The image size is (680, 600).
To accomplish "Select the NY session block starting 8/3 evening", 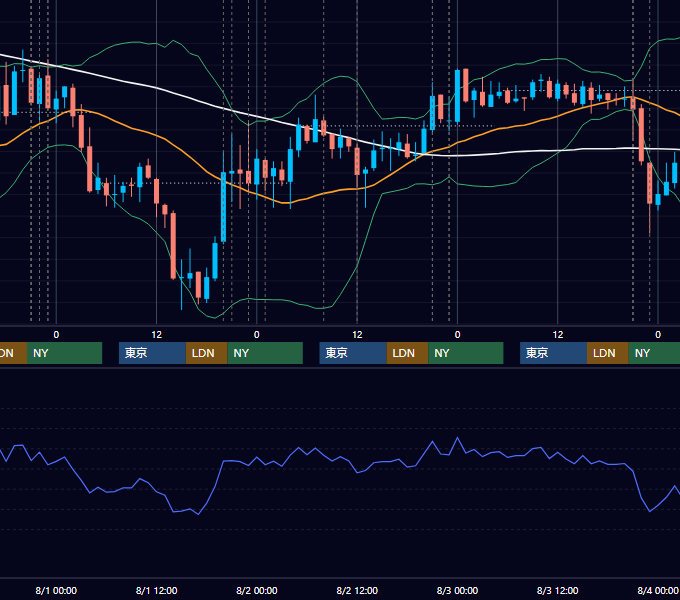I will [x=654, y=353].
